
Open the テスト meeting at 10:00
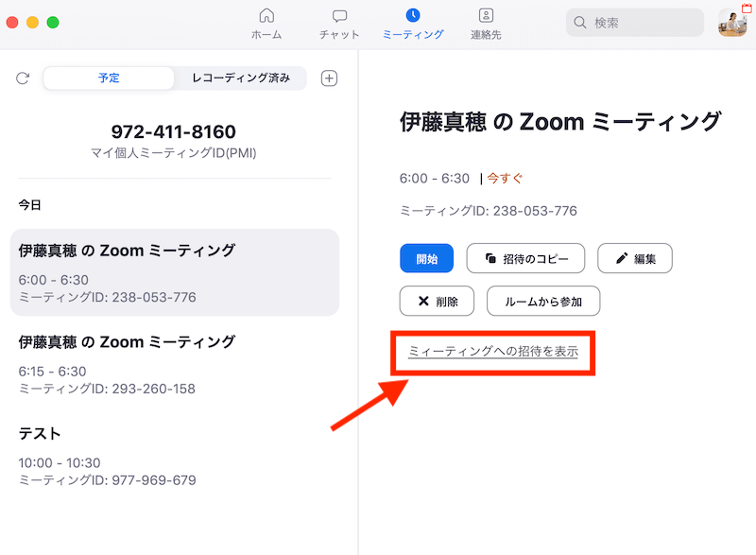175,456
